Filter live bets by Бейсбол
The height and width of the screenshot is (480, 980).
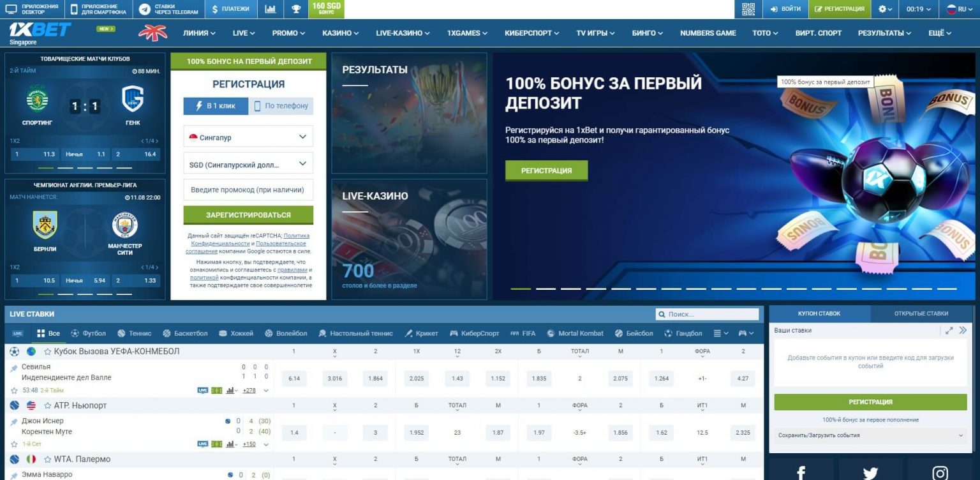pyautogui.click(x=634, y=333)
